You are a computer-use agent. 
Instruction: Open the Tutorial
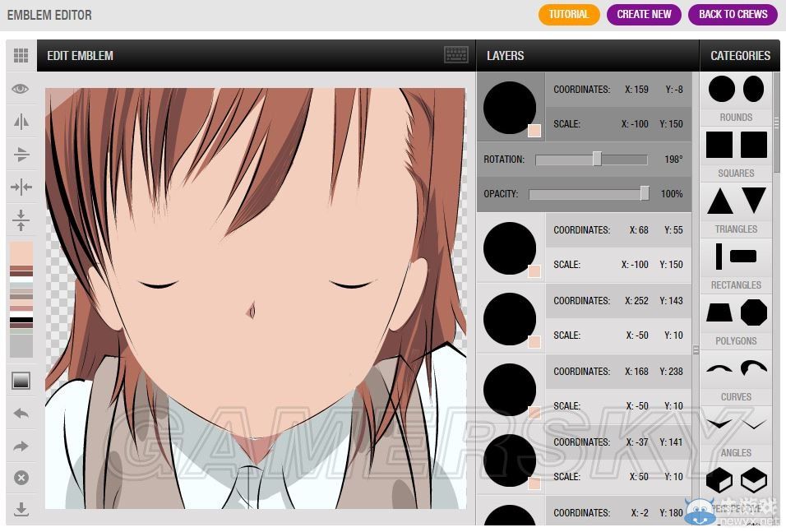569,14
